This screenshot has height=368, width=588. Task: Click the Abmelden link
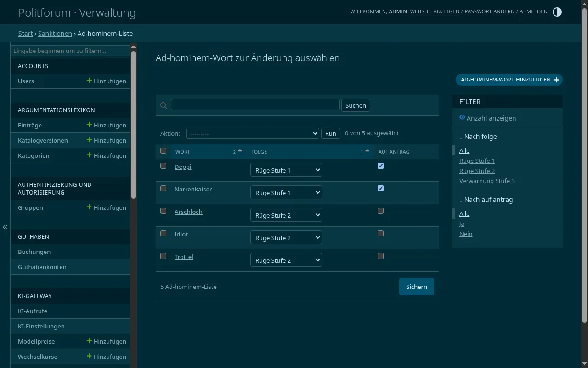point(533,11)
